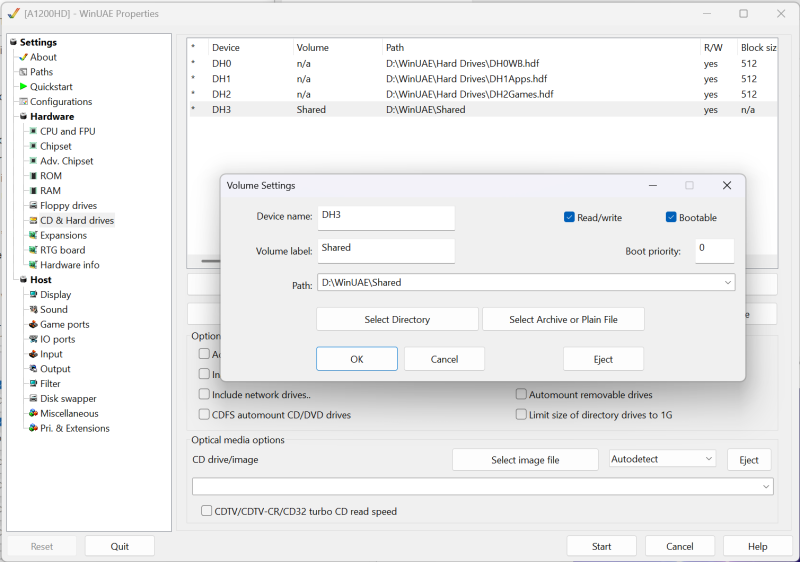Confirm Volume Settings with OK
The height and width of the screenshot is (562, 800).
357,359
